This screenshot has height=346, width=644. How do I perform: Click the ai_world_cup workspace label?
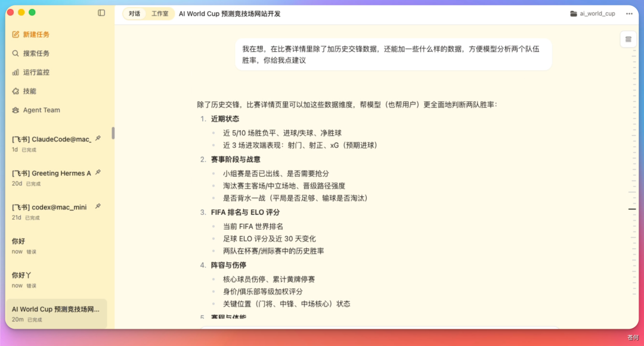pos(597,14)
